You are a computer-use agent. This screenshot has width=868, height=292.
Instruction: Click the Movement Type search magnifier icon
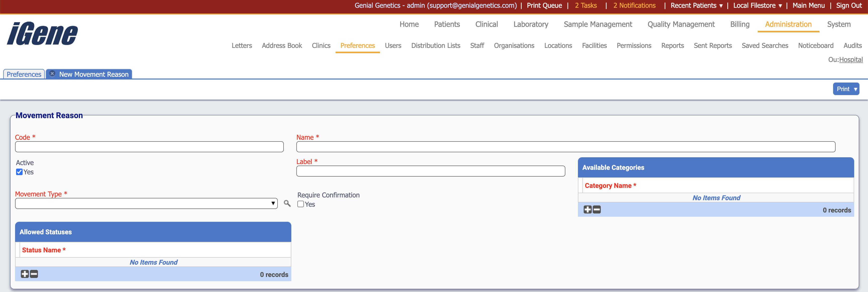pyautogui.click(x=287, y=203)
